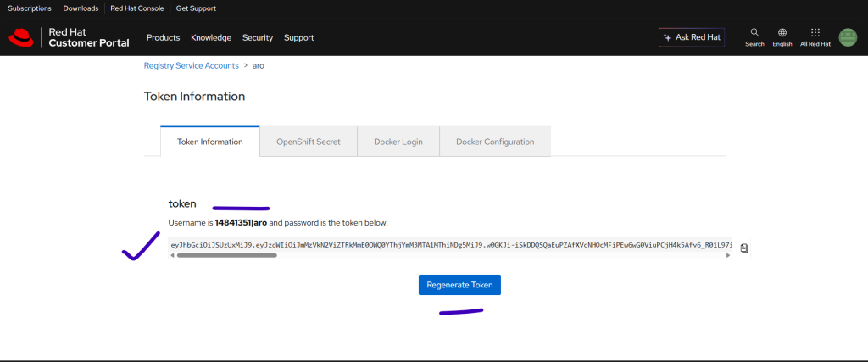Expand the Knowledge menu

[x=211, y=37]
